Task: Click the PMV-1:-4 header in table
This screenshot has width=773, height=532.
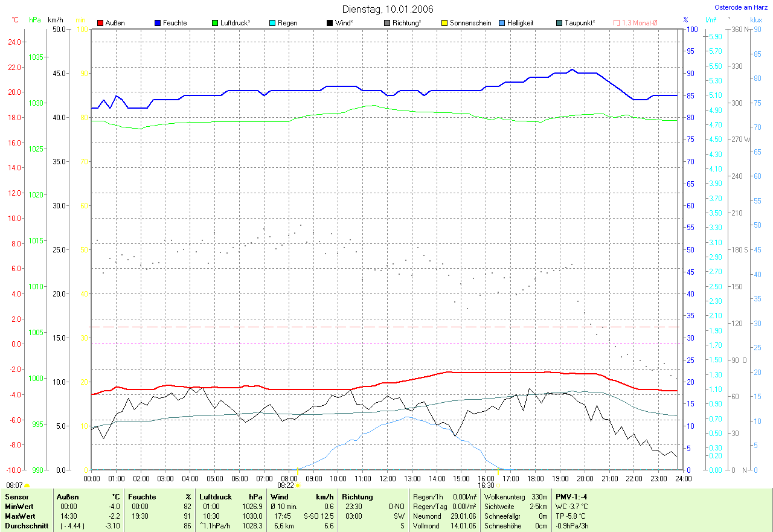Action: [571, 496]
